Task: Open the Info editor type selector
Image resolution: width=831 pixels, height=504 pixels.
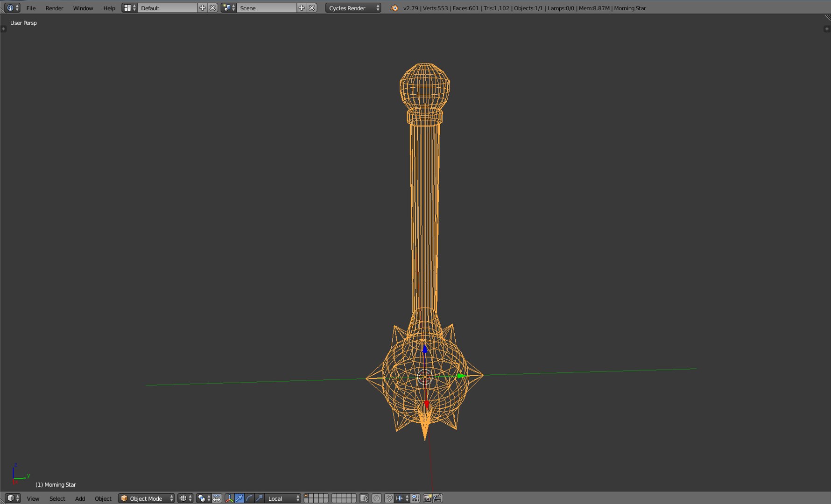Action: click(13, 8)
